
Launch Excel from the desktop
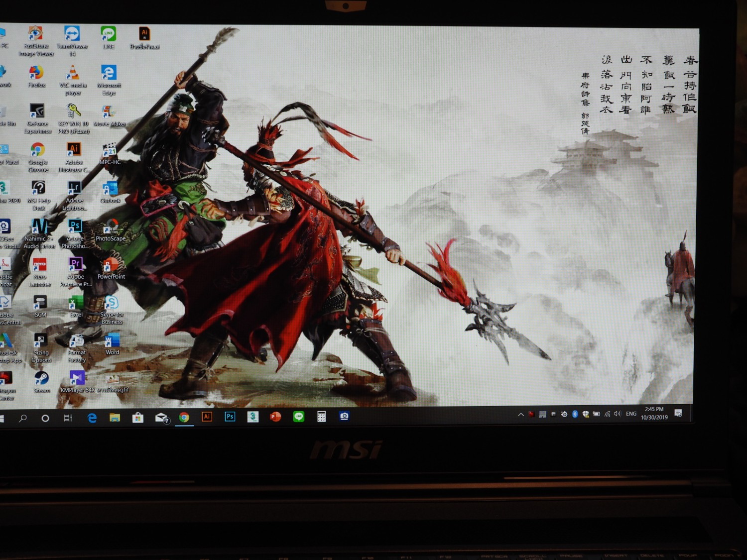(x=76, y=306)
